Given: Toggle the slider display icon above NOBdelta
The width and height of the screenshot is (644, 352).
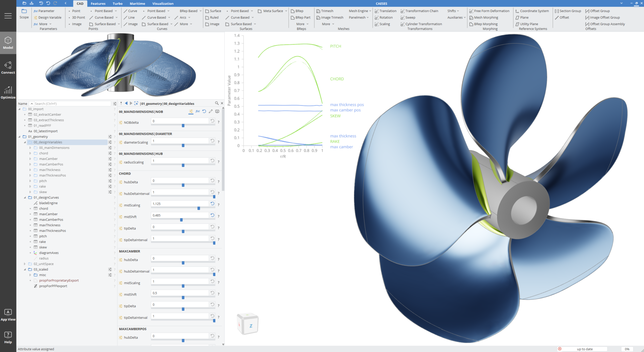Looking at the screenshot, I should tap(191, 111).
